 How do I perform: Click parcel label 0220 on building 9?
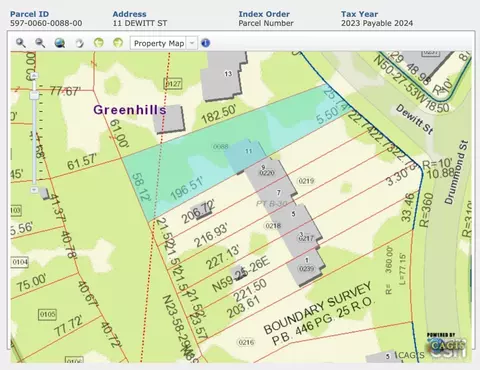(x=267, y=173)
